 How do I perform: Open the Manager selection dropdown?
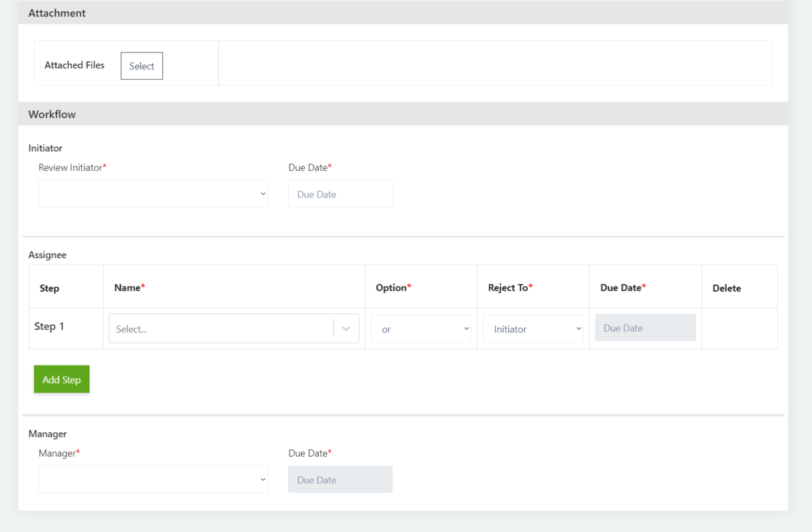(x=153, y=479)
